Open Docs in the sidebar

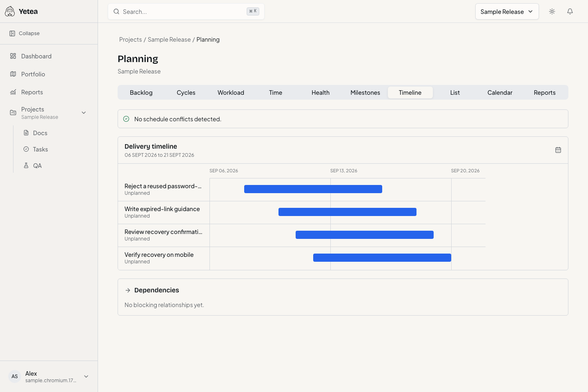pos(56,133)
